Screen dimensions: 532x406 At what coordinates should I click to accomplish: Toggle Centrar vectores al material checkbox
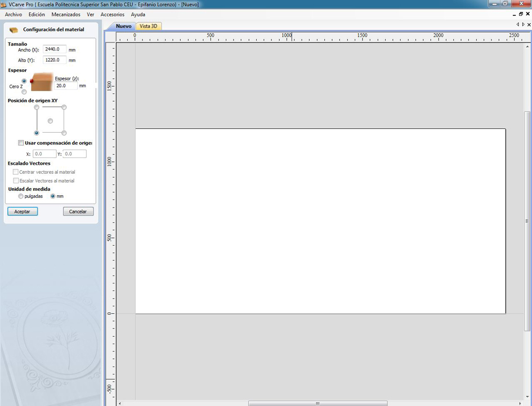pyautogui.click(x=16, y=172)
